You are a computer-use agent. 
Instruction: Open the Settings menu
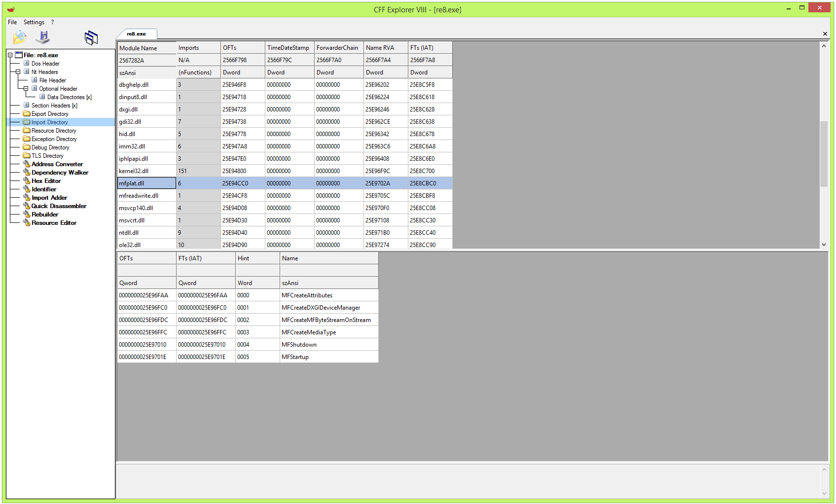coord(34,22)
